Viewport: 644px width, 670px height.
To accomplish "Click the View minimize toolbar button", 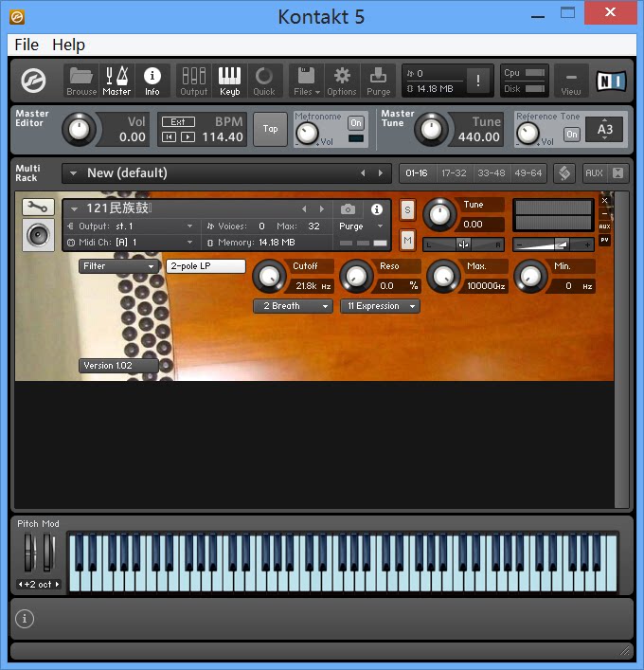I will [571, 81].
